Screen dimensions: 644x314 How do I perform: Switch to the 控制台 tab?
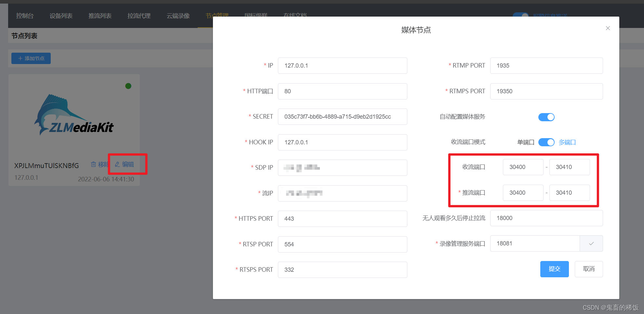tap(25, 16)
